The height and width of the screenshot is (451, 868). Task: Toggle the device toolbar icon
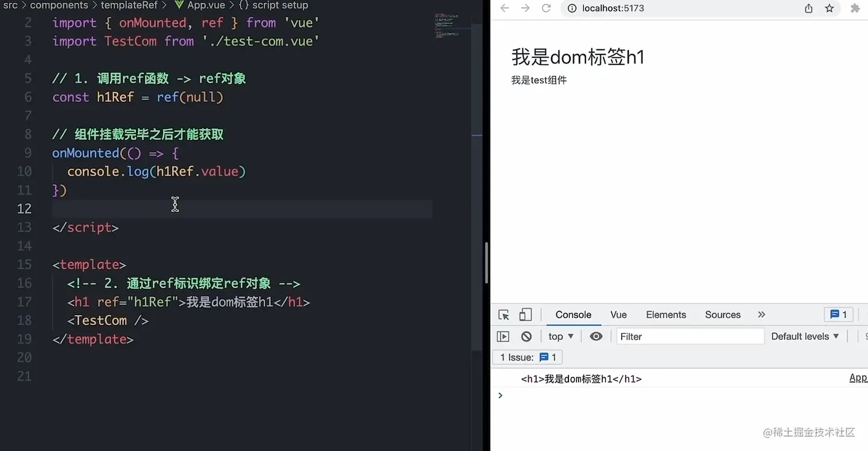(525, 314)
